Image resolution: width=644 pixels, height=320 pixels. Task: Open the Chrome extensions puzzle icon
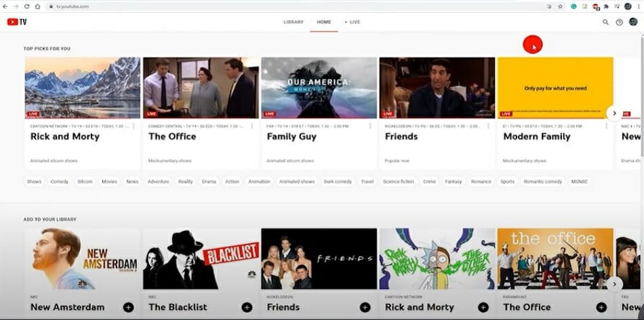pos(606,7)
